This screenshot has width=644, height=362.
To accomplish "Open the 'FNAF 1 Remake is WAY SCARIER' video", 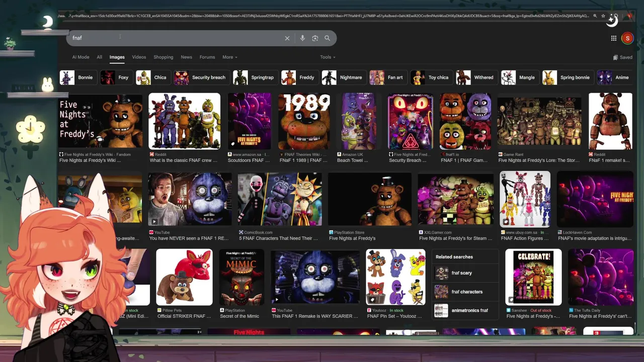I will pos(315,277).
